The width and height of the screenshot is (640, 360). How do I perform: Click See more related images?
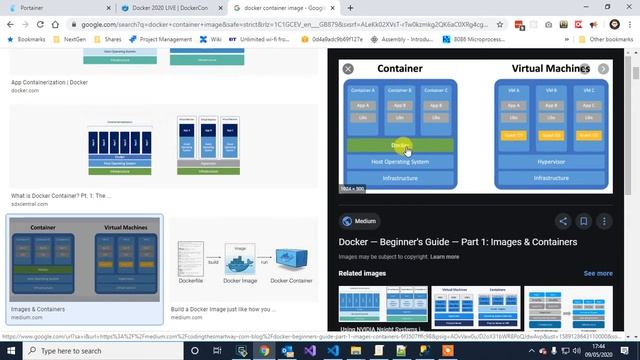coord(598,273)
